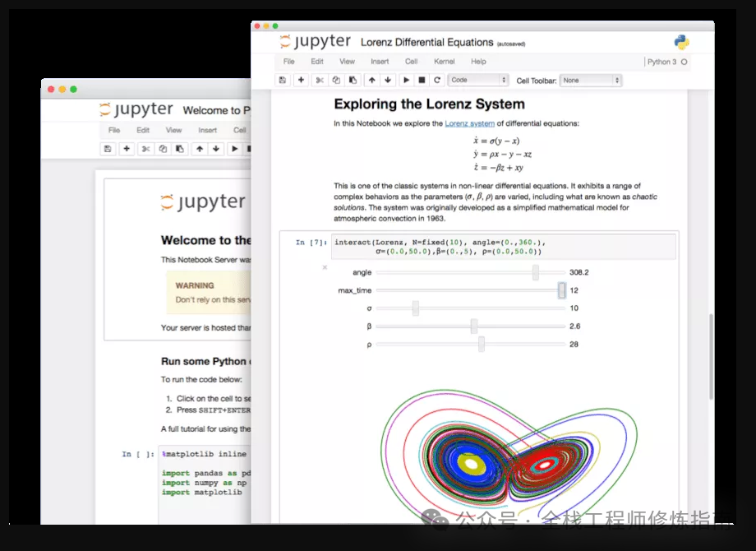Open the File menu in the Lorenz notebook
Screen dimensions: 756x551
click(288, 62)
